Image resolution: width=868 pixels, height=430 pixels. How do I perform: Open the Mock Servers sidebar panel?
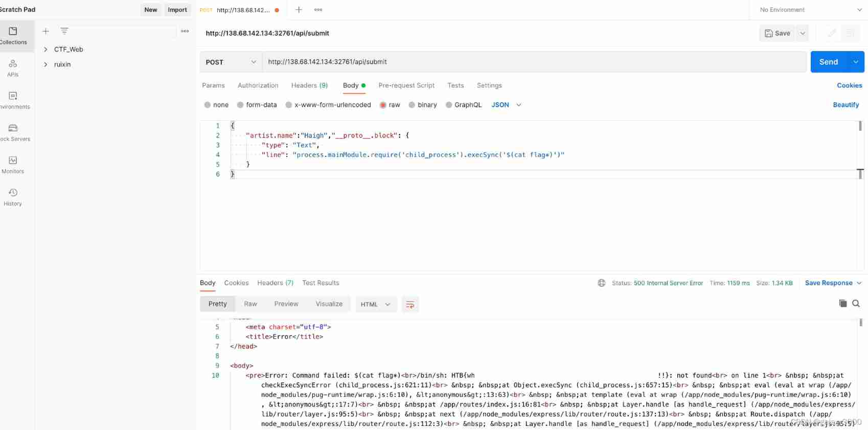(13, 132)
